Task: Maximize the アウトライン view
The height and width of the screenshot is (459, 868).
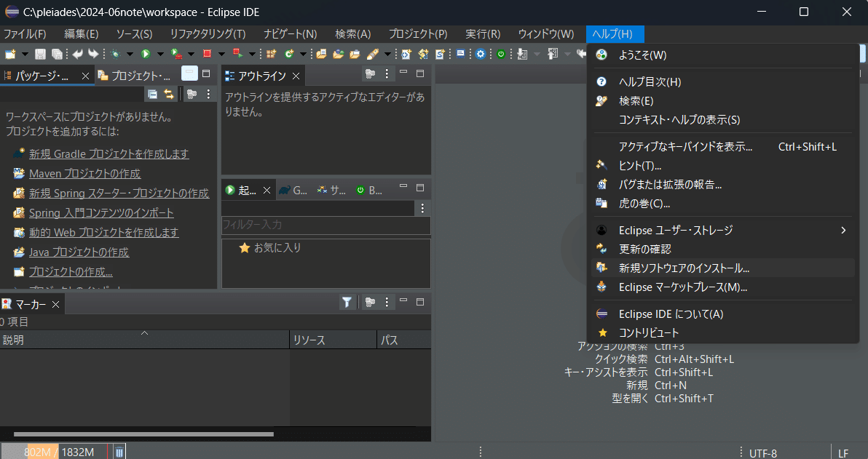Action: [420, 73]
